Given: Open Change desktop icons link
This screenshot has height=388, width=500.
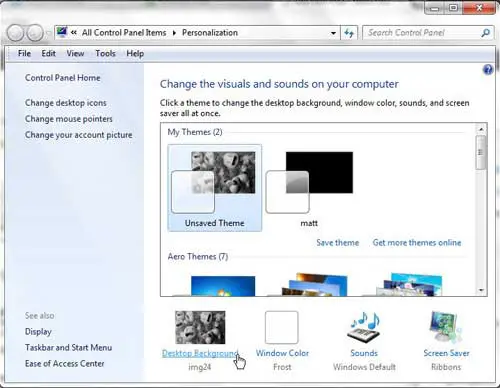Looking at the screenshot, I should tap(66, 103).
